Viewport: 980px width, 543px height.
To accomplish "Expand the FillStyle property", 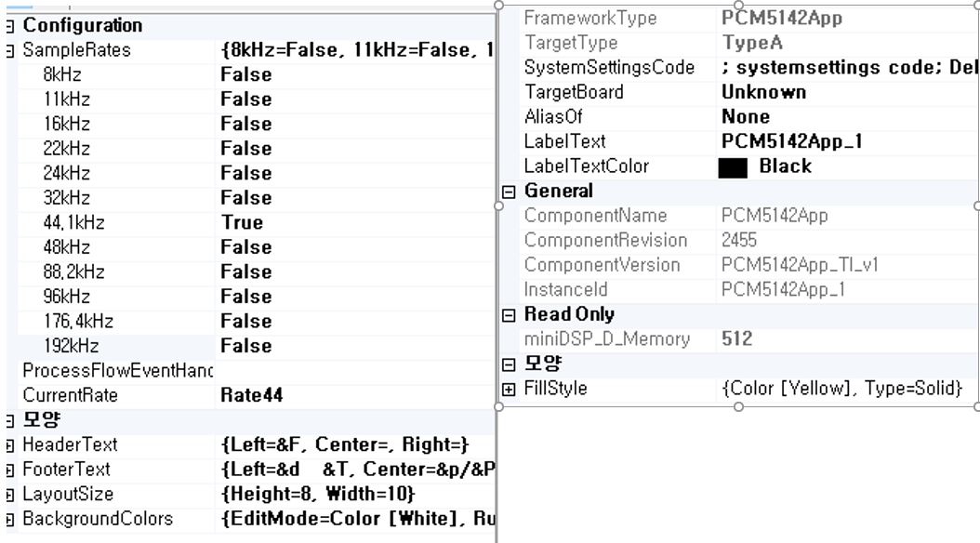I will coord(508,389).
